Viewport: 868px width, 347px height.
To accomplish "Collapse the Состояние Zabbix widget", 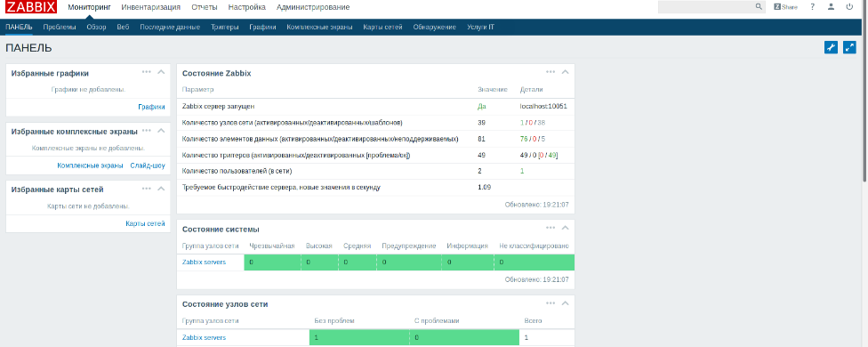I will pos(566,72).
